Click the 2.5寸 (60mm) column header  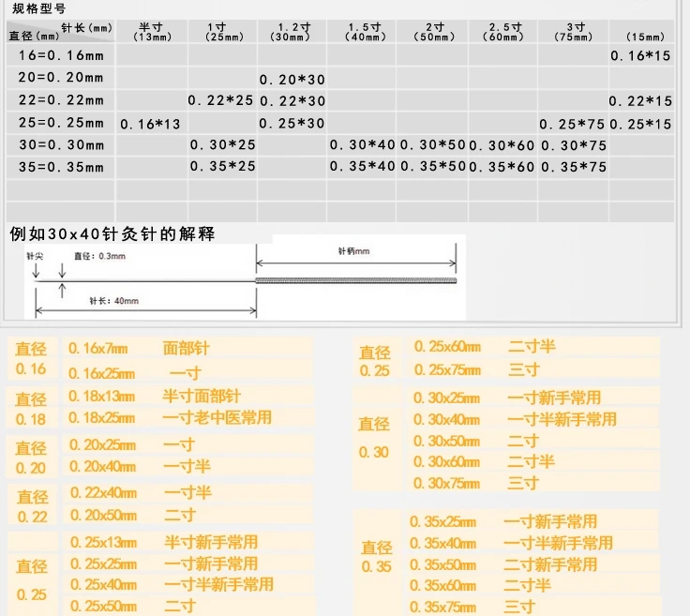click(x=503, y=32)
